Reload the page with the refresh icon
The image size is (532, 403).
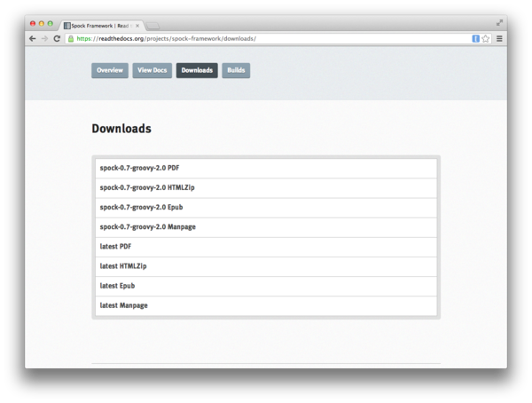click(x=57, y=39)
